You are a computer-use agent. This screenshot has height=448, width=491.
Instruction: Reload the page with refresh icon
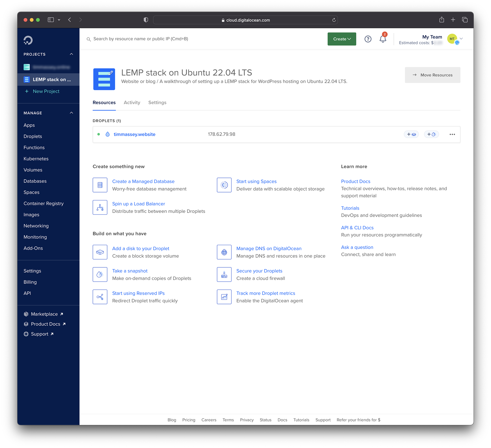[334, 20]
